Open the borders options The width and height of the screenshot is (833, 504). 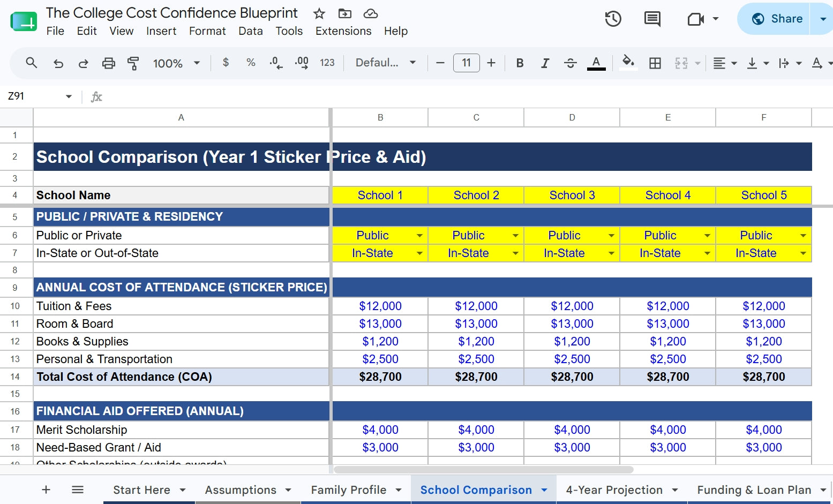click(655, 63)
